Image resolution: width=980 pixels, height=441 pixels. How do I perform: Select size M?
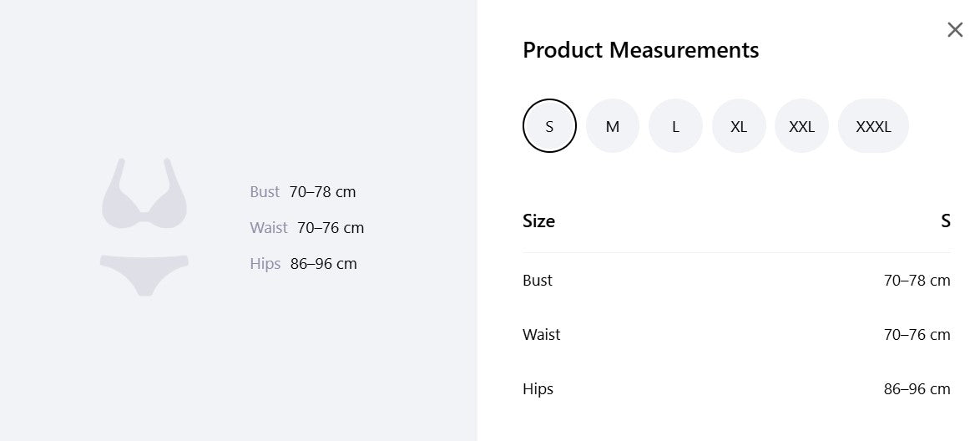click(613, 126)
